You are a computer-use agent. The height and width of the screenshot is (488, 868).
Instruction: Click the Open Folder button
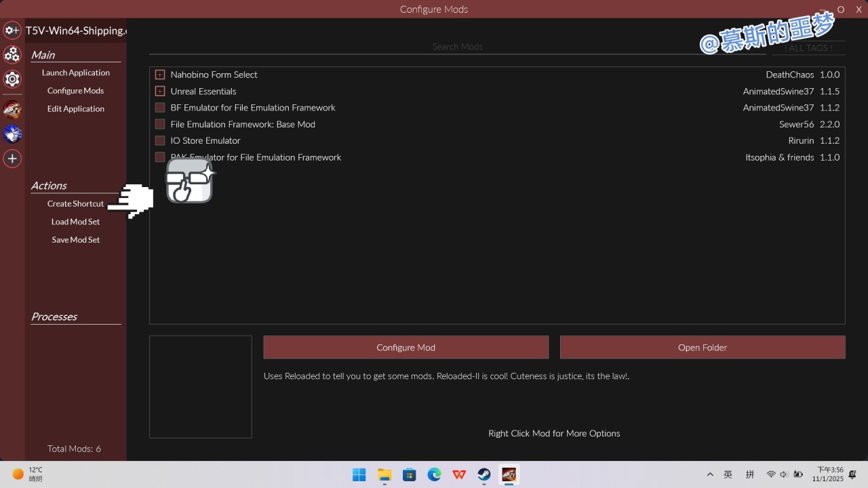703,347
